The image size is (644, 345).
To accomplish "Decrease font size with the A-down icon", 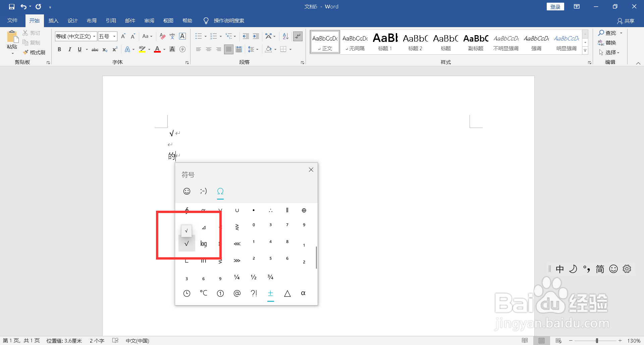I will pyautogui.click(x=133, y=36).
